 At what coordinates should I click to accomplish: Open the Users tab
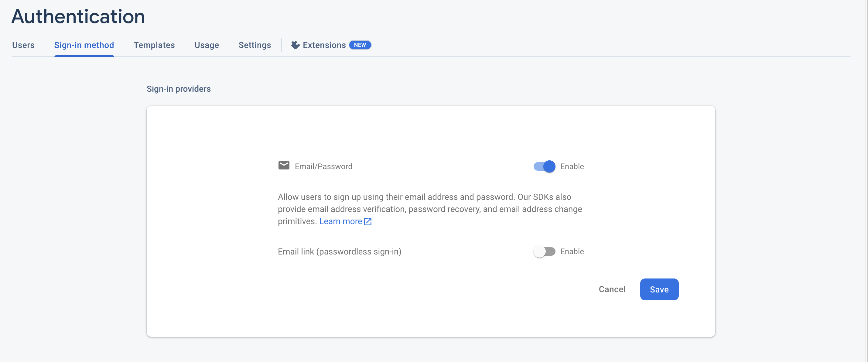(23, 45)
